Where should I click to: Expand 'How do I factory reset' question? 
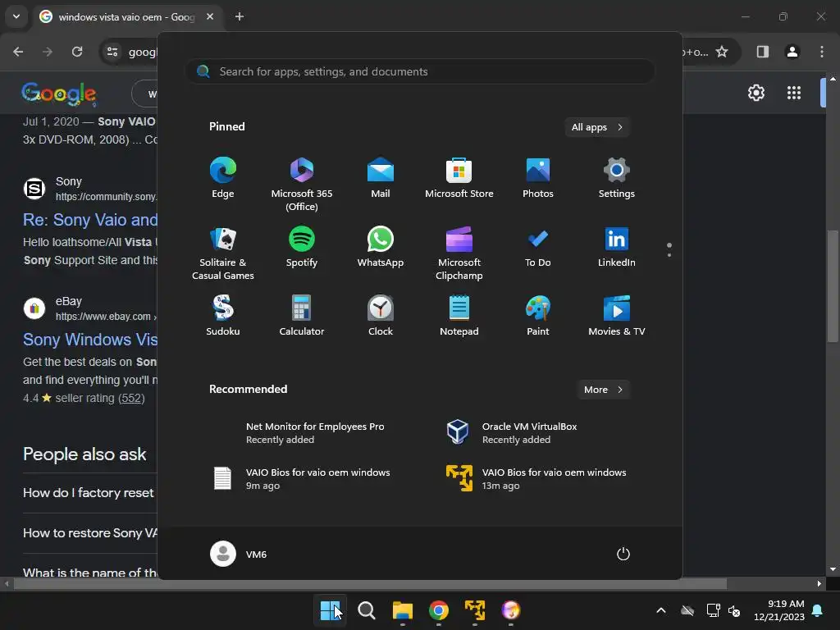coord(89,493)
